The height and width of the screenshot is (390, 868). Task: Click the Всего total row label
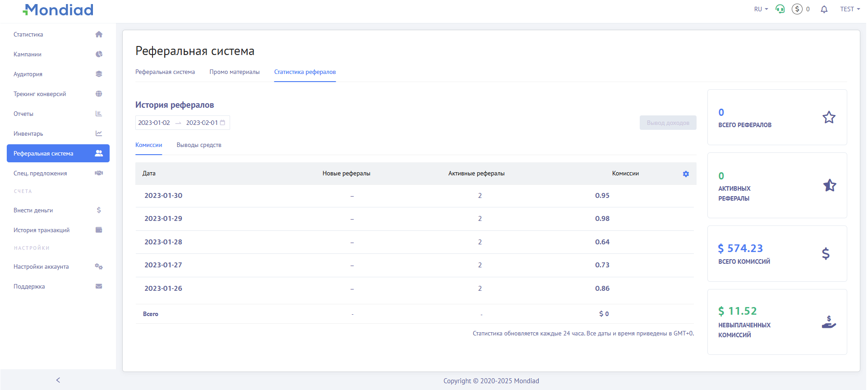[x=151, y=314]
